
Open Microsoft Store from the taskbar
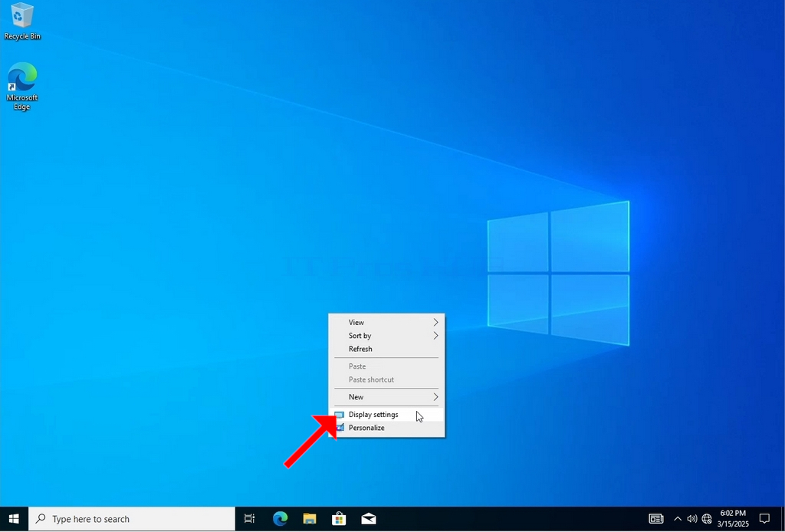click(x=339, y=519)
